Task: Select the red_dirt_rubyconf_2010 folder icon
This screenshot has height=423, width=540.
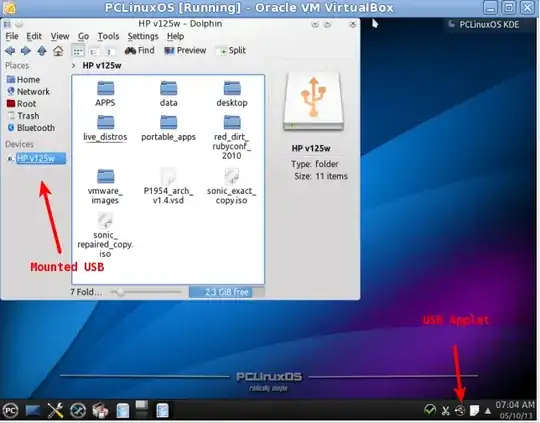Action: (232, 122)
